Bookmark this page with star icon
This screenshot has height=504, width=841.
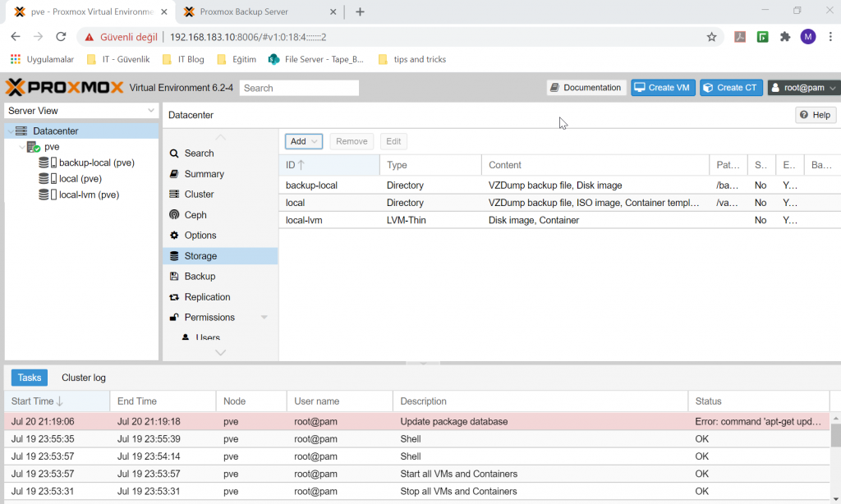click(712, 37)
